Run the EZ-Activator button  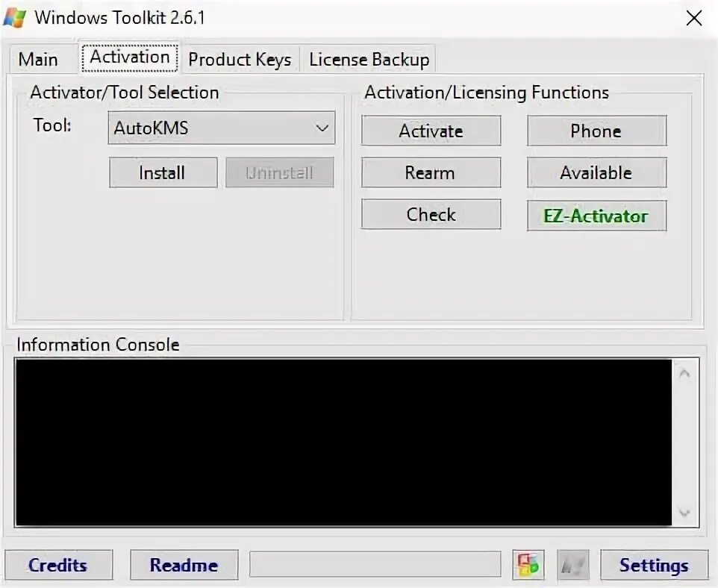[x=596, y=216]
